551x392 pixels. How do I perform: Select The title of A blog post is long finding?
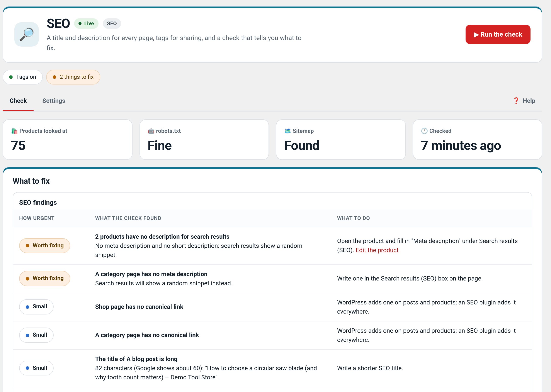click(136, 359)
